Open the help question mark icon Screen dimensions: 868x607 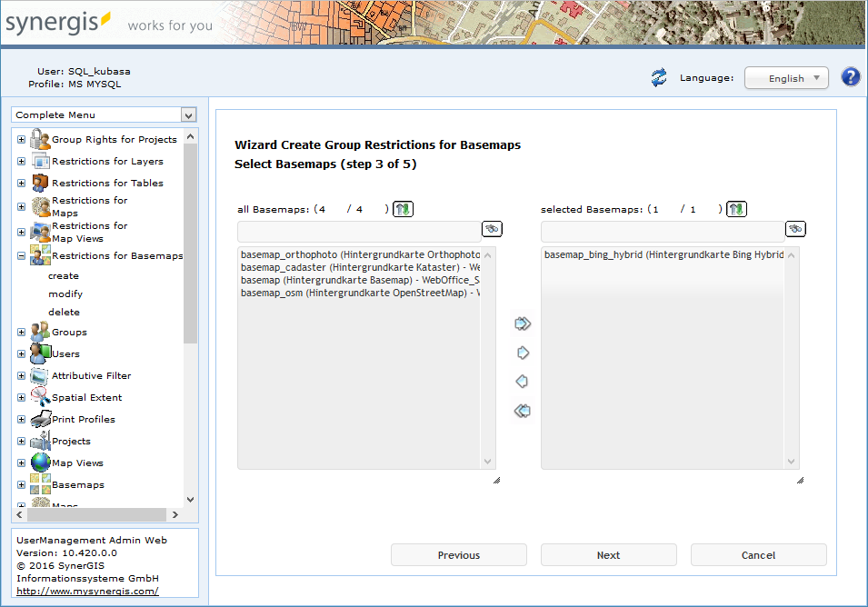[x=850, y=76]
